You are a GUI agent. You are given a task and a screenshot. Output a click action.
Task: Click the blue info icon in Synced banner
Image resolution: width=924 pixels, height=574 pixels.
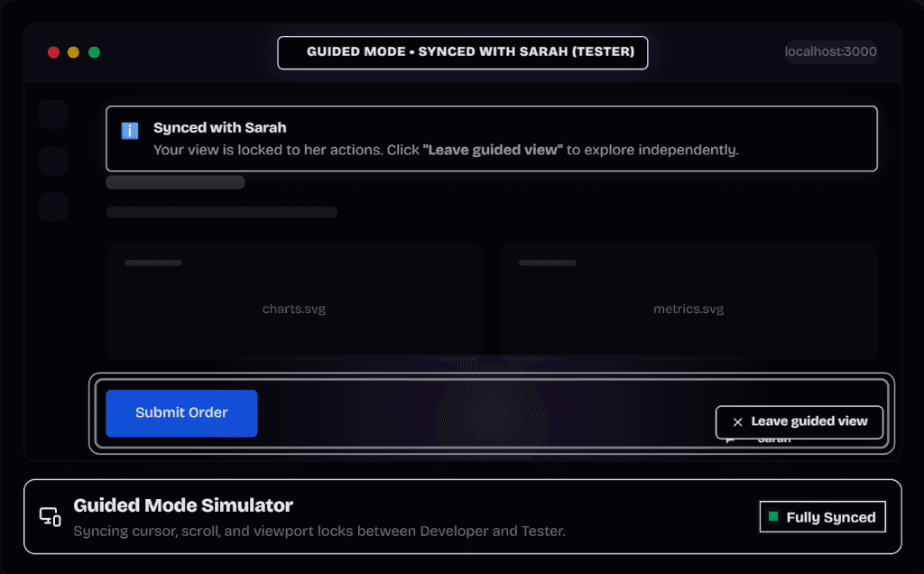130,131
